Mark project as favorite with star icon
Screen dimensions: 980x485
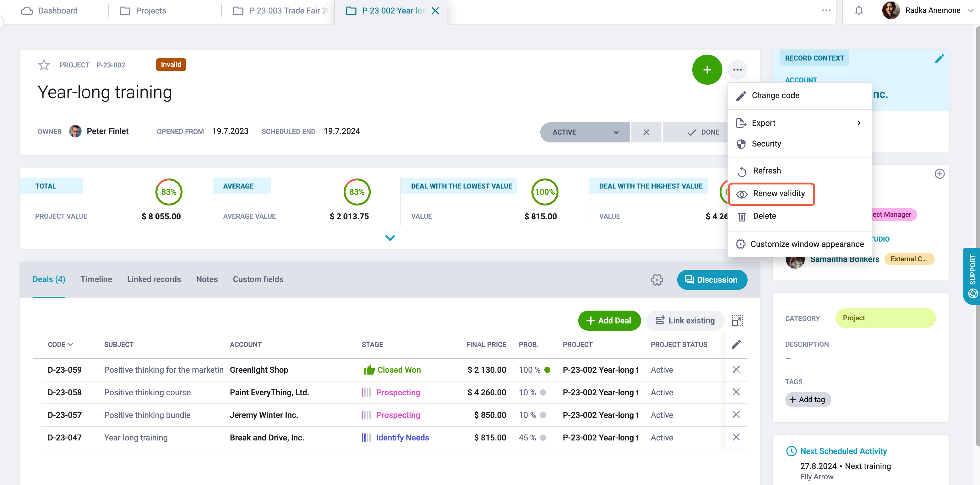pyautogui.click(x=44, y=65)
